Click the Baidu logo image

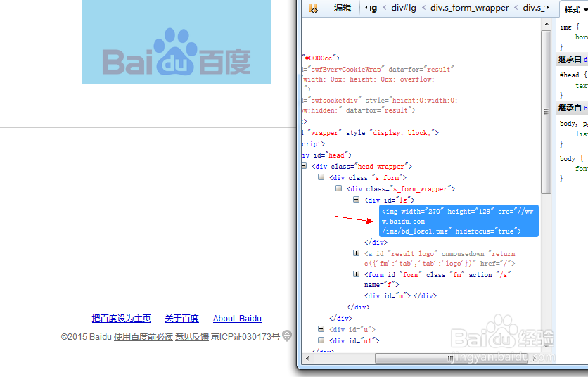[177, 42]
